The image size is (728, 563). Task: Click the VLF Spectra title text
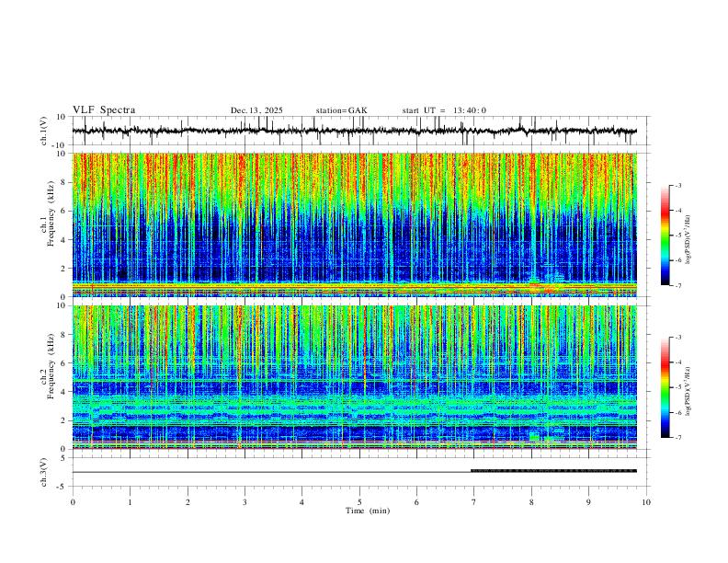104,110
